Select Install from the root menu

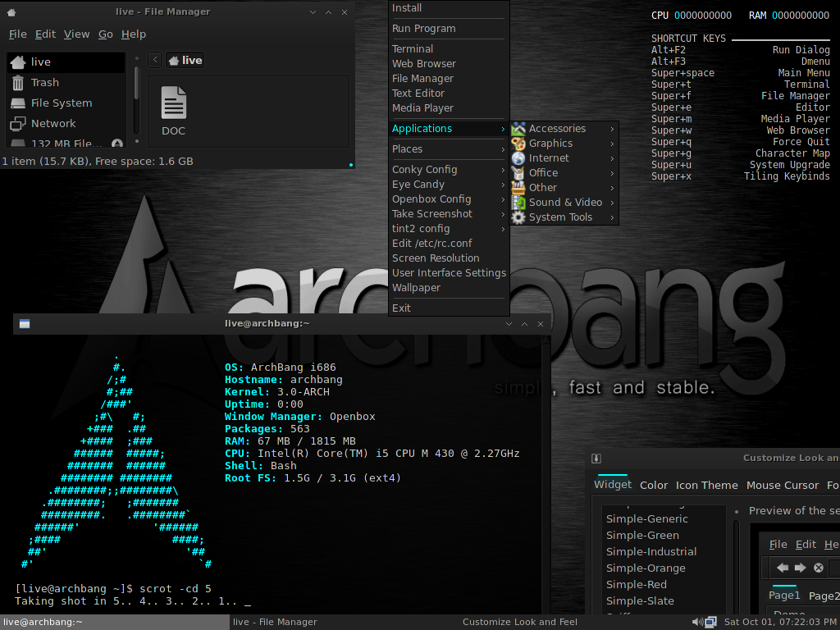tap(409, 7)
